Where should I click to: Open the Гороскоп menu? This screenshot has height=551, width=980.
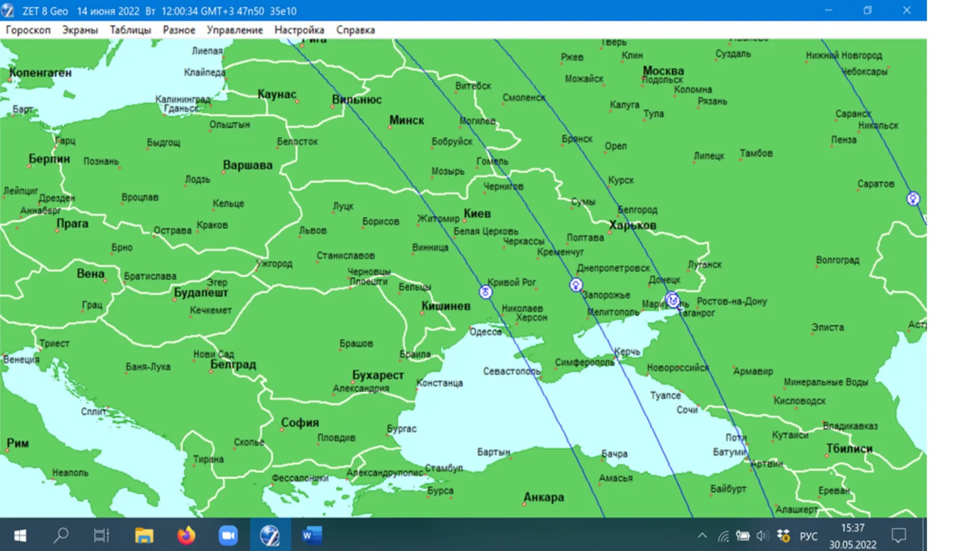point(28,30)
